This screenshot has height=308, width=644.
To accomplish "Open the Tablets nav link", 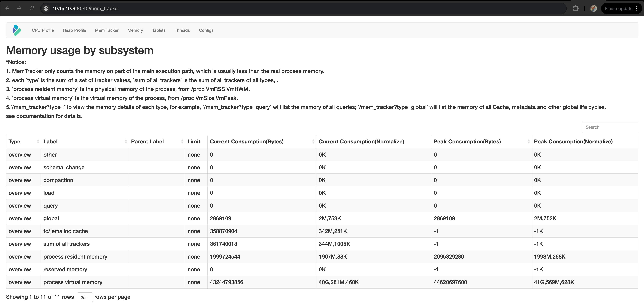I will pyautogui.click(x=159, y=30).
